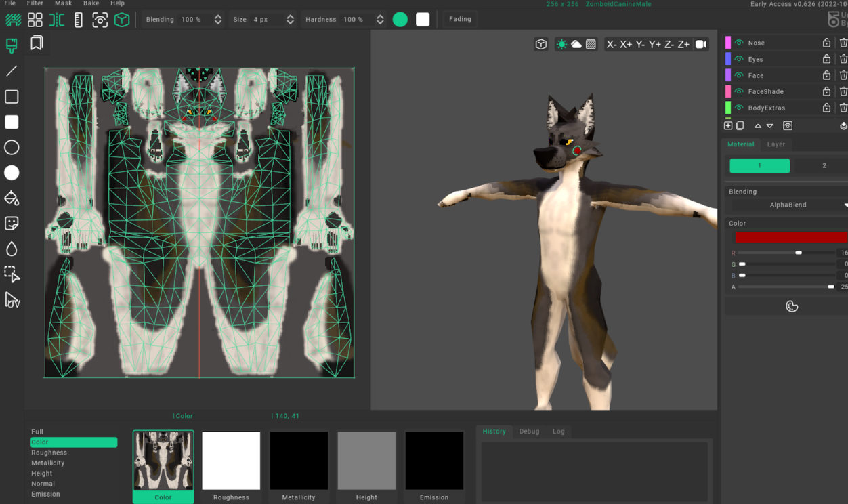Image resolution: width=848 pixels, height=504 pixels.
Task: Choose the square white brush shape
Action: (423, 20)
